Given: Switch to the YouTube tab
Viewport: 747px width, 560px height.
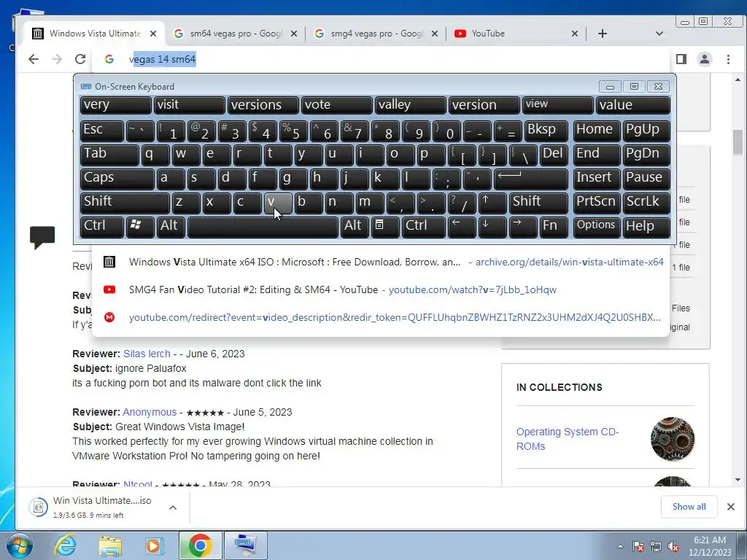Looking at the screenshot, I should pos(517,34).
